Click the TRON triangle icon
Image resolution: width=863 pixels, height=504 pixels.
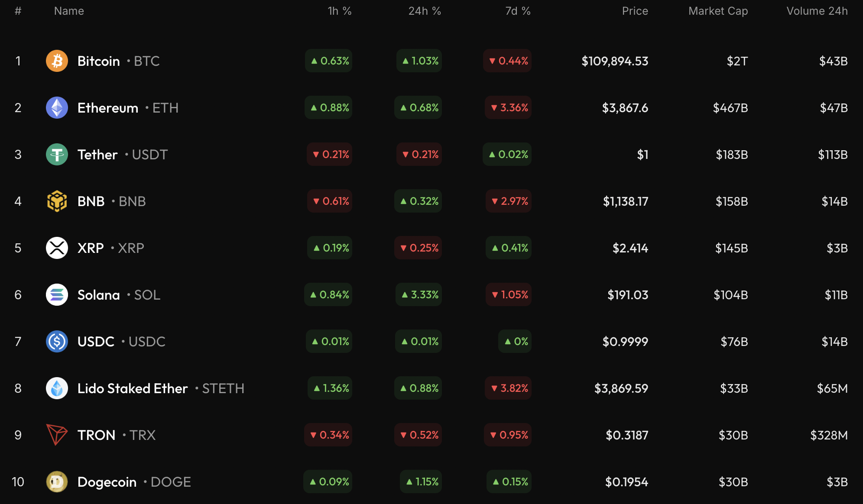tap(57, 435)
